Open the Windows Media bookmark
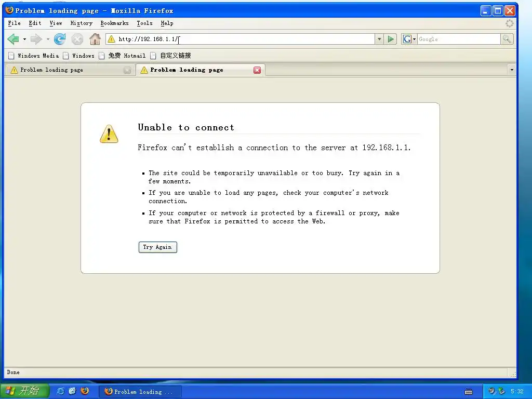The height and width of the screenshot is (399, 532). (x=34, y=56)
